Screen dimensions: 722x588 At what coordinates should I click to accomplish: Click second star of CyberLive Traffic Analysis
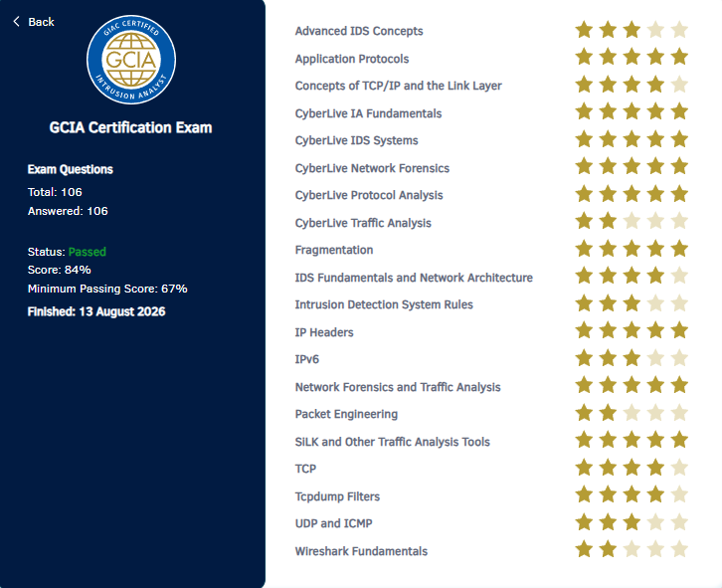point(608,221)
